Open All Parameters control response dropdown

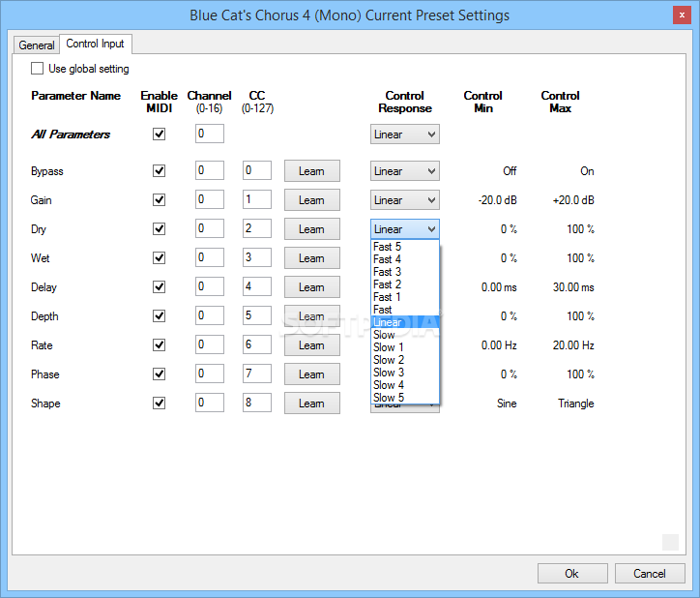(x=405, y=135)
